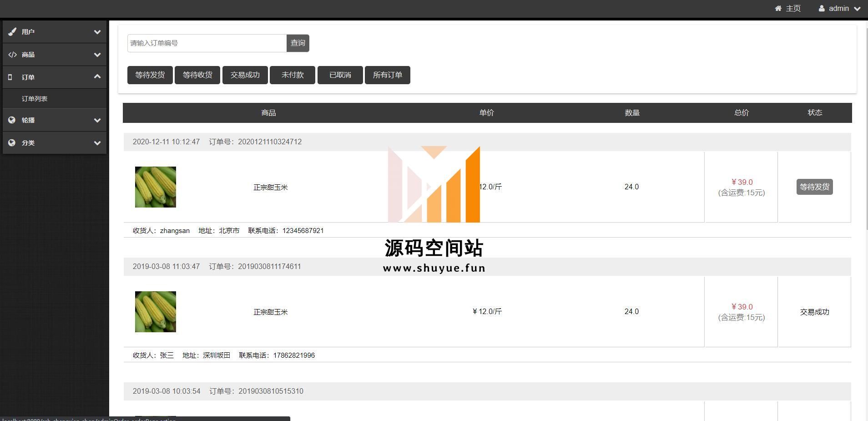This screenshot has height=421, width=868.
Task: Expand the 用户 menu chevron
Action: [x=97, y=32]
